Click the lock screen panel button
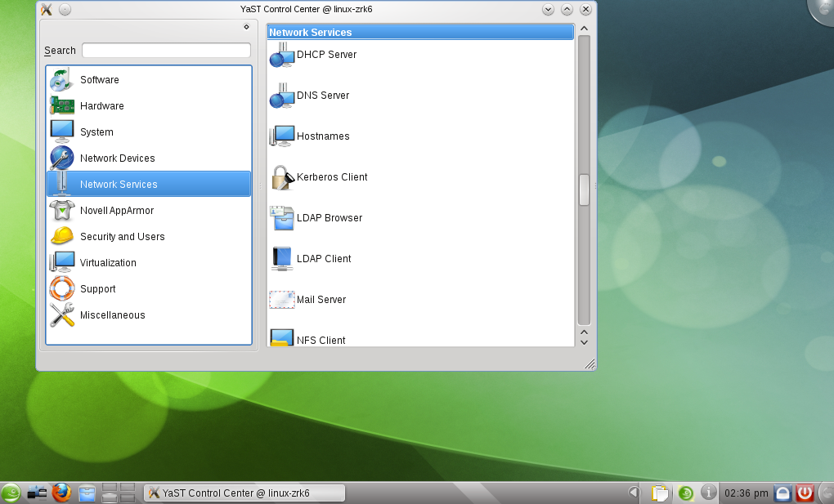The width and height of the screenshot is (834, 504). click(783, 493)
